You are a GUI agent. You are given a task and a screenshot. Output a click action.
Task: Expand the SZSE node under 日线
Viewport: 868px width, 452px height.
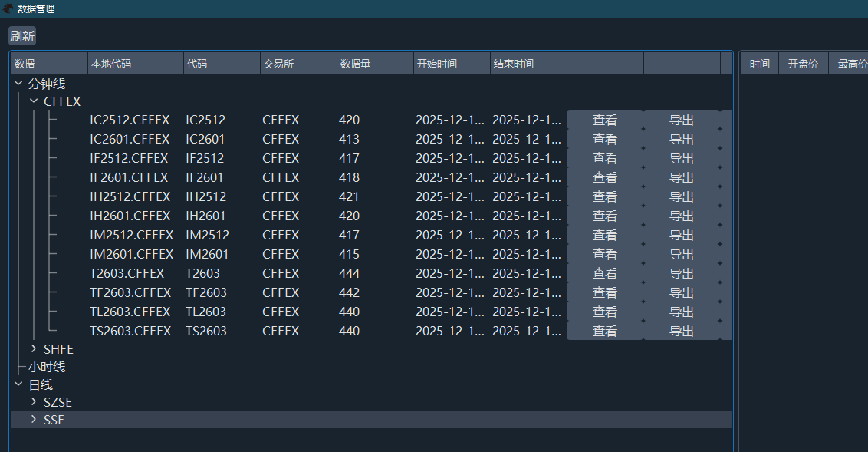point(34,402)
